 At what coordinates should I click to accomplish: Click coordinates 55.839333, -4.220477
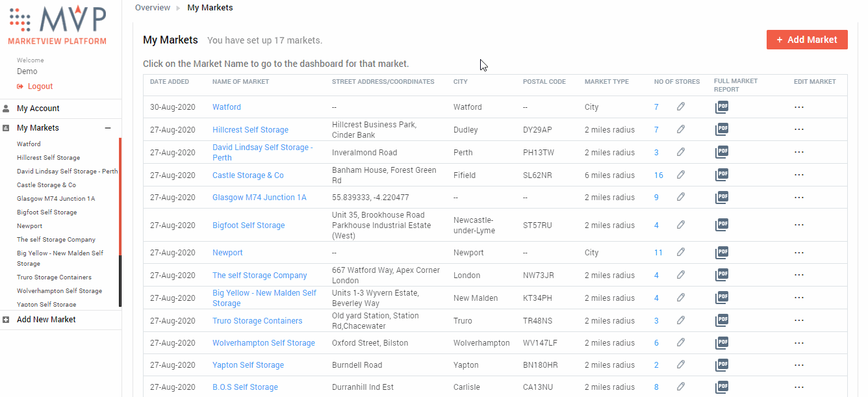(370, 198)
